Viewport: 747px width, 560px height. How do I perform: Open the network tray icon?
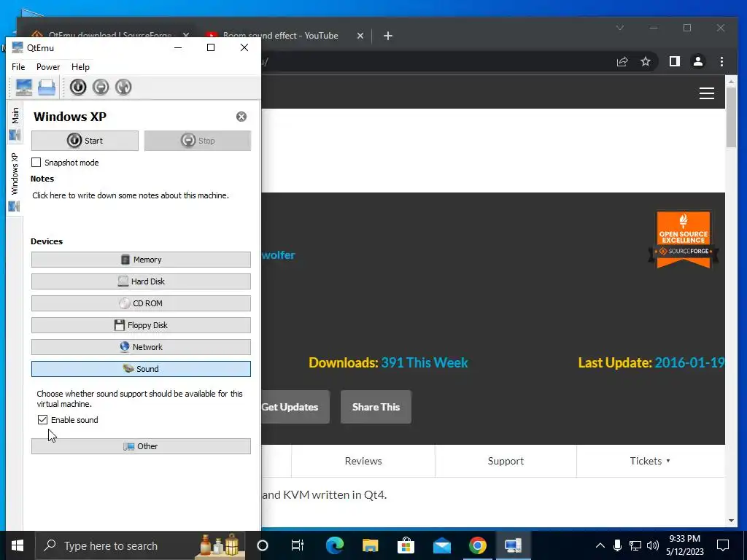point(635,545)
